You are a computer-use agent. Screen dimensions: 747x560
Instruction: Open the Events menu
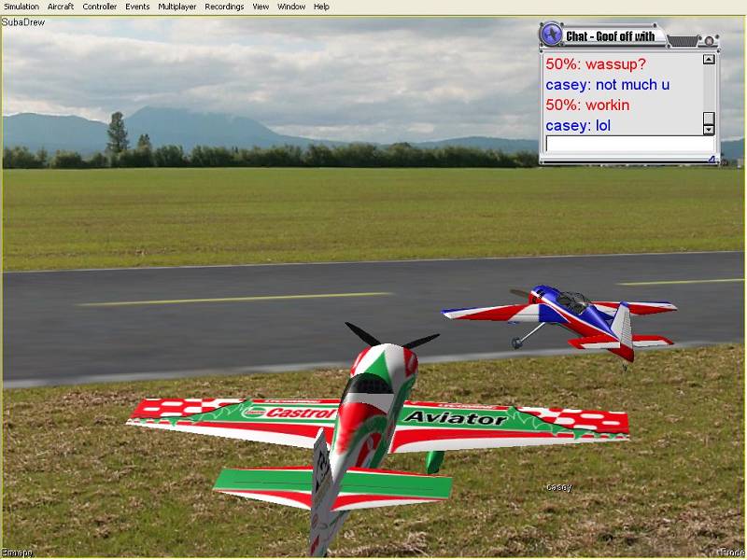(137, 7)
